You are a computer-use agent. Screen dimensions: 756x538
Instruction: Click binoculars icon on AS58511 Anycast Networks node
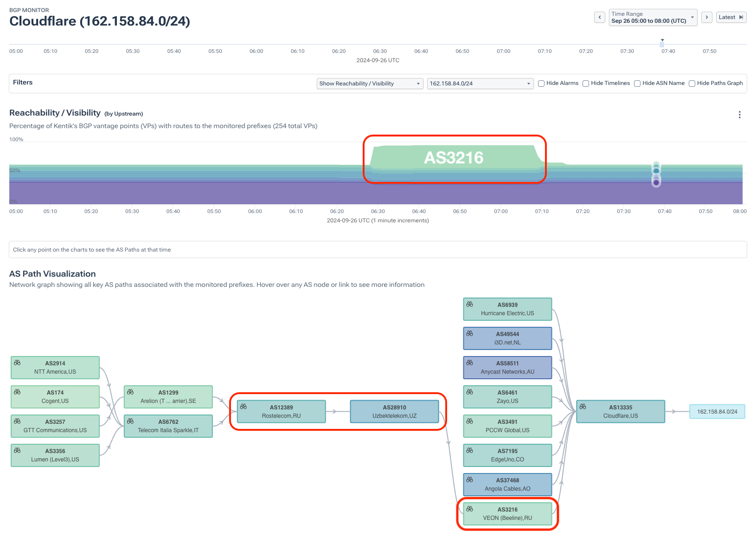click(470, 363)
